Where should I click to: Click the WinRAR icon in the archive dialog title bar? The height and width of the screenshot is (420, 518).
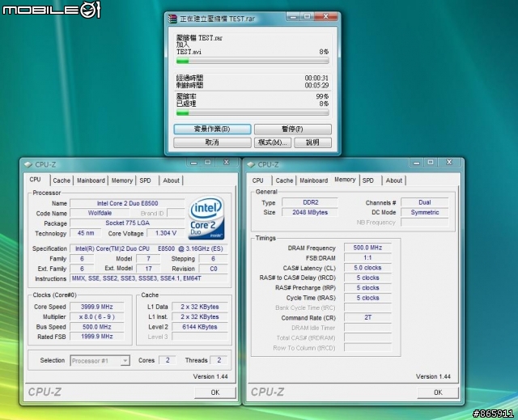point(172,19)
